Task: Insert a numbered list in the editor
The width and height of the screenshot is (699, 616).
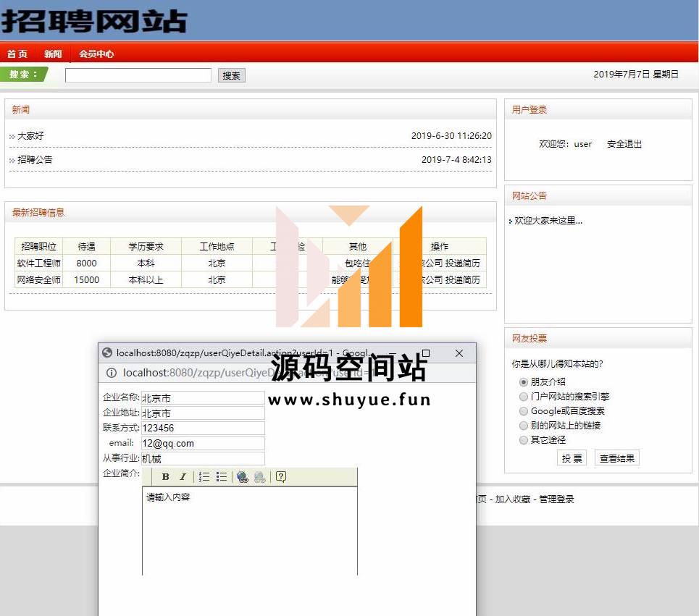Action: pyautogui.click(x=204, y=476)
